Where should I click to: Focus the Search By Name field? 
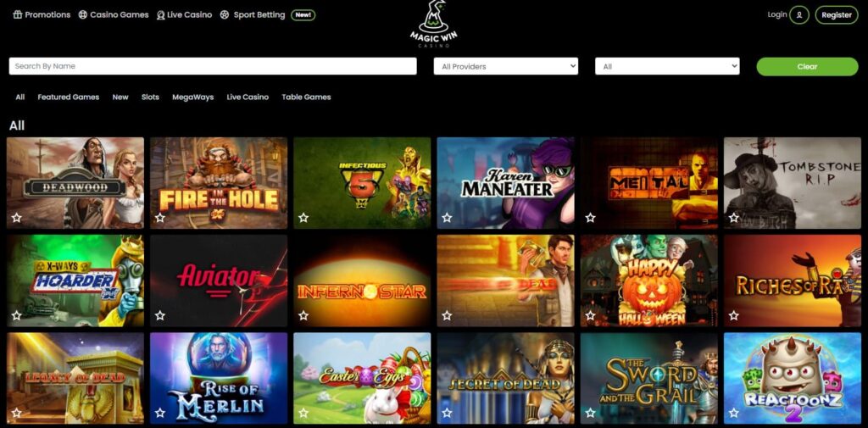(x=213, y=66)
